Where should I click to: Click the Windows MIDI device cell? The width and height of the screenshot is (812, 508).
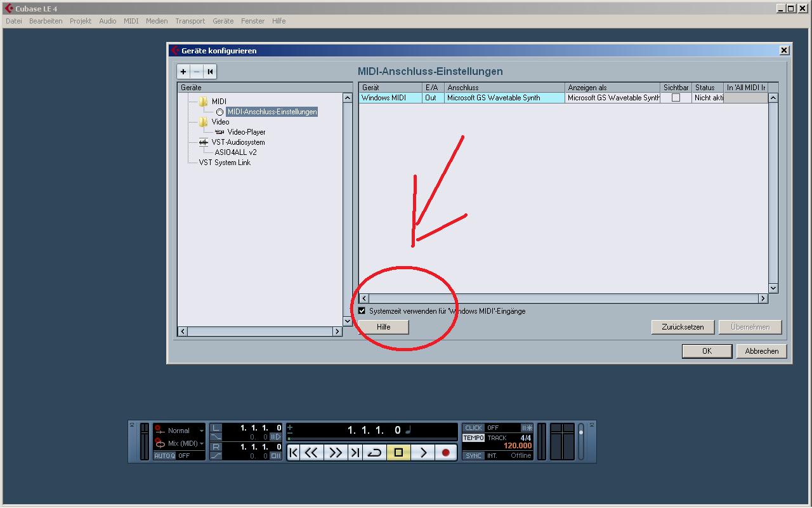pyautogui.click(x=391, y=98)
